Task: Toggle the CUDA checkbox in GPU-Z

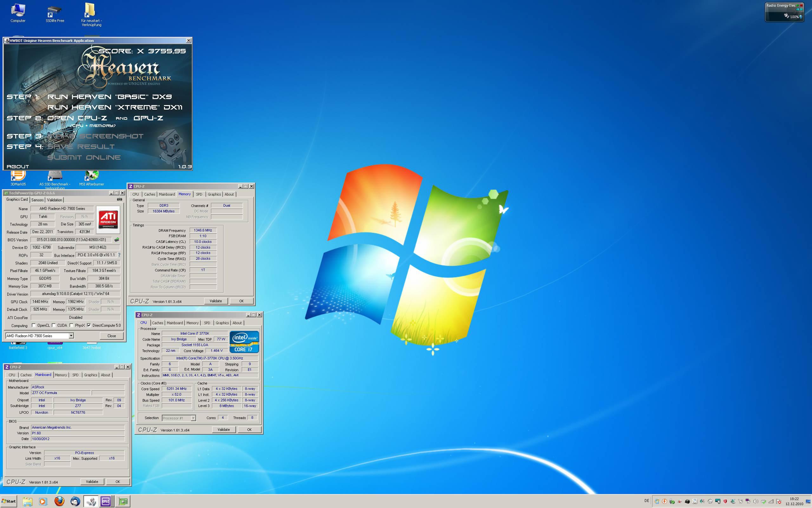Action: 54,325
